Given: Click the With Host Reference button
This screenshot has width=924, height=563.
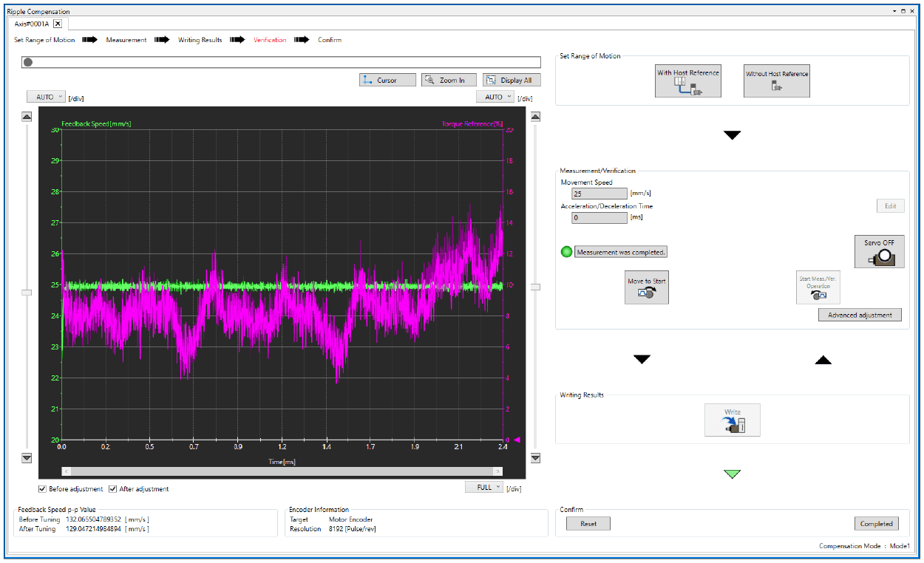Looking at the screenshot, I should (687, 81).
